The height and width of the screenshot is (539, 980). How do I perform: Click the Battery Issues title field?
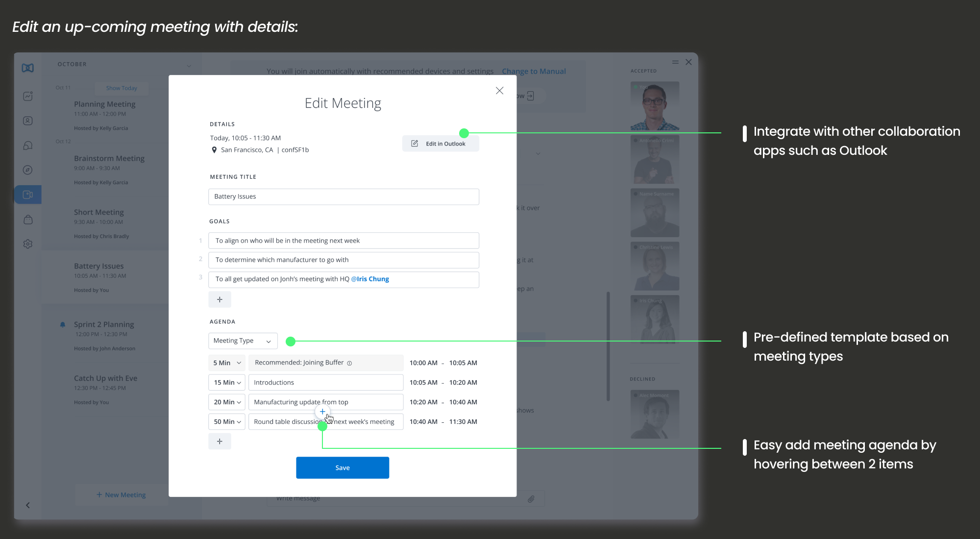[343, 196]
